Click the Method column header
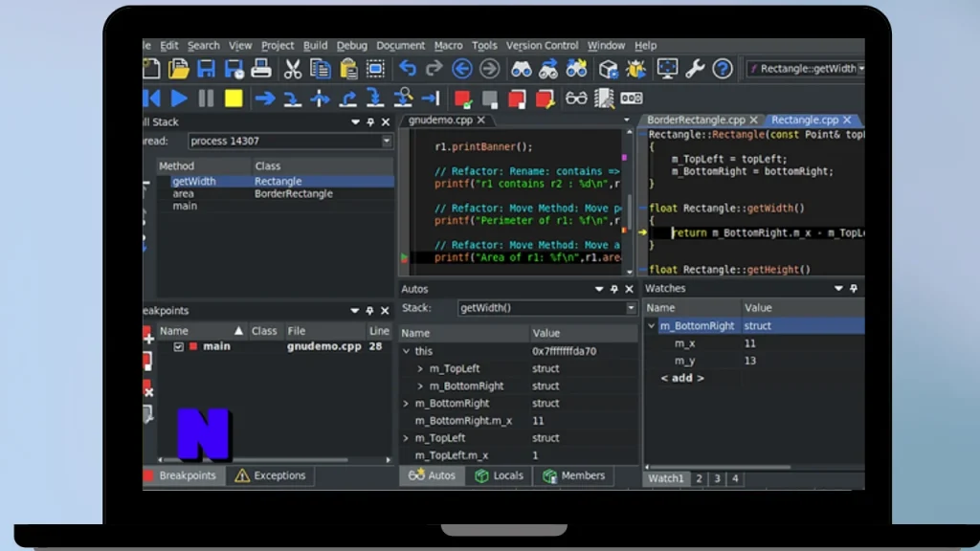Screen dimensions: 980x551 pos(203,166)
